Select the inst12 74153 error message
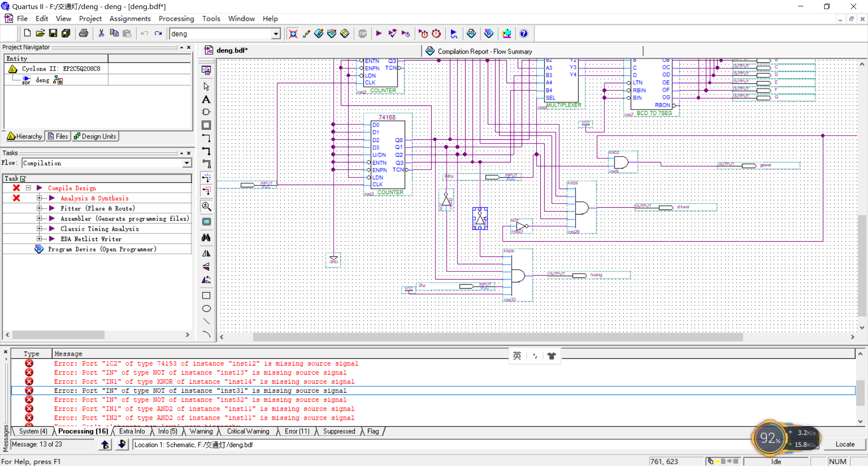 (x=206, y=363)
